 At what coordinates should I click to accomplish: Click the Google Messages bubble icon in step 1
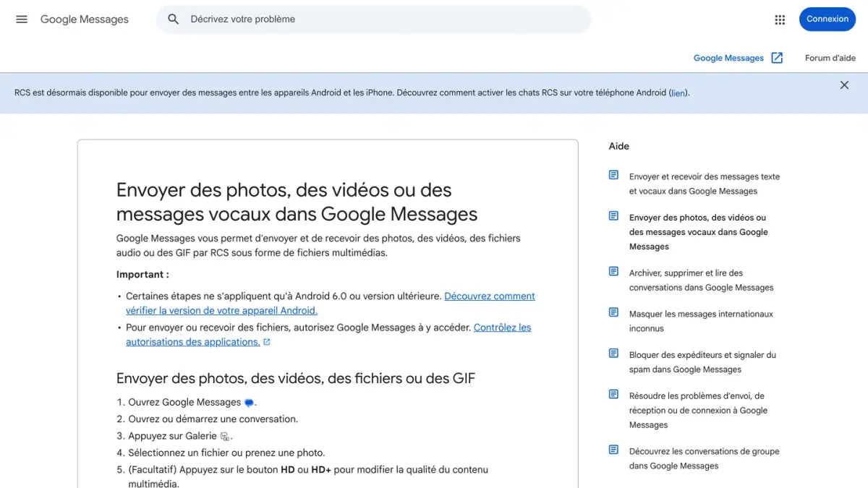point(249,403)
